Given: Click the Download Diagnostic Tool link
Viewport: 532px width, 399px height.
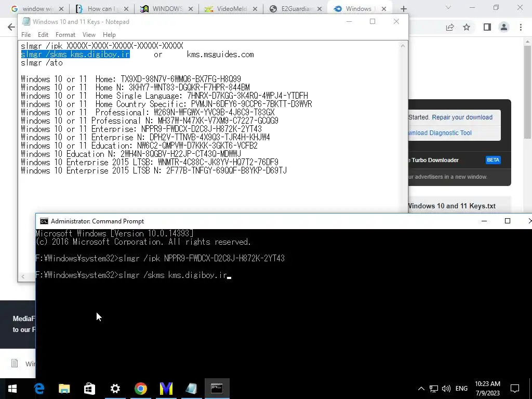Looking at the screenshot, I should pos(440,132).
